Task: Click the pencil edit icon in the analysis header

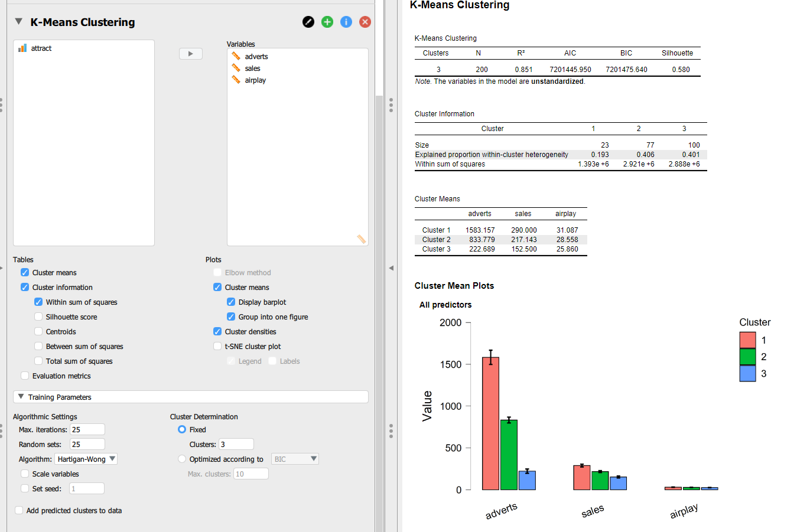Action: [x=308, y=22]
